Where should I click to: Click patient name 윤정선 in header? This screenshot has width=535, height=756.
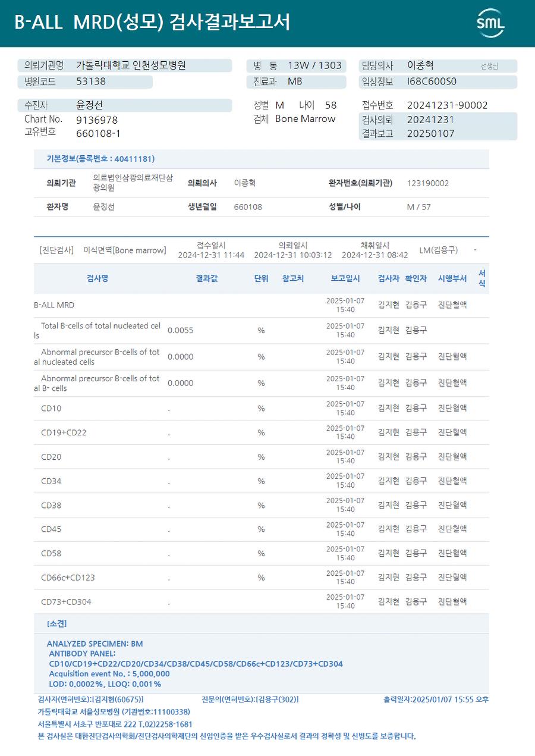tap(90, 105)
